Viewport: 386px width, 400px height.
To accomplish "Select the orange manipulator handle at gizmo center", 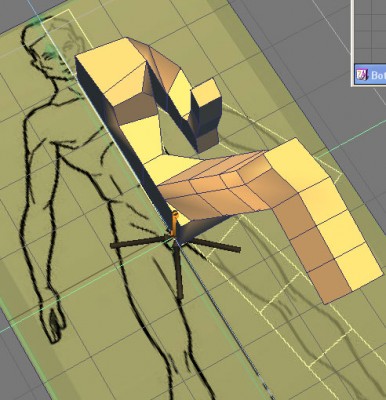I will (174, 224).
